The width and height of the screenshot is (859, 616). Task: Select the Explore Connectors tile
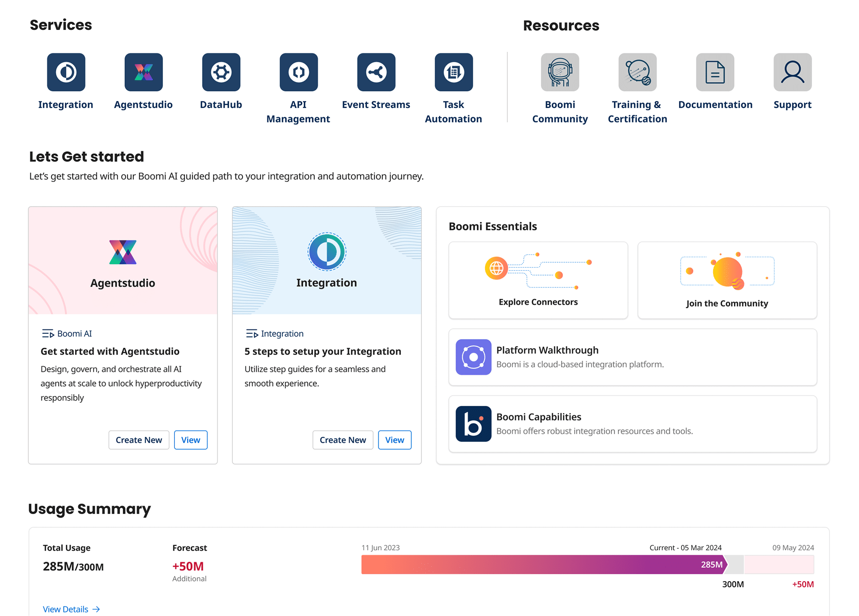538,280
